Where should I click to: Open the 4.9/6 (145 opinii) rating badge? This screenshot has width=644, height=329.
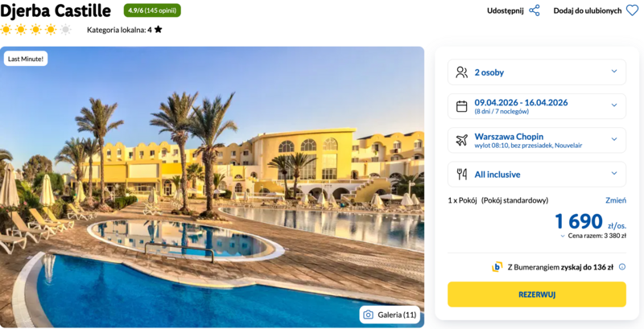152,10
